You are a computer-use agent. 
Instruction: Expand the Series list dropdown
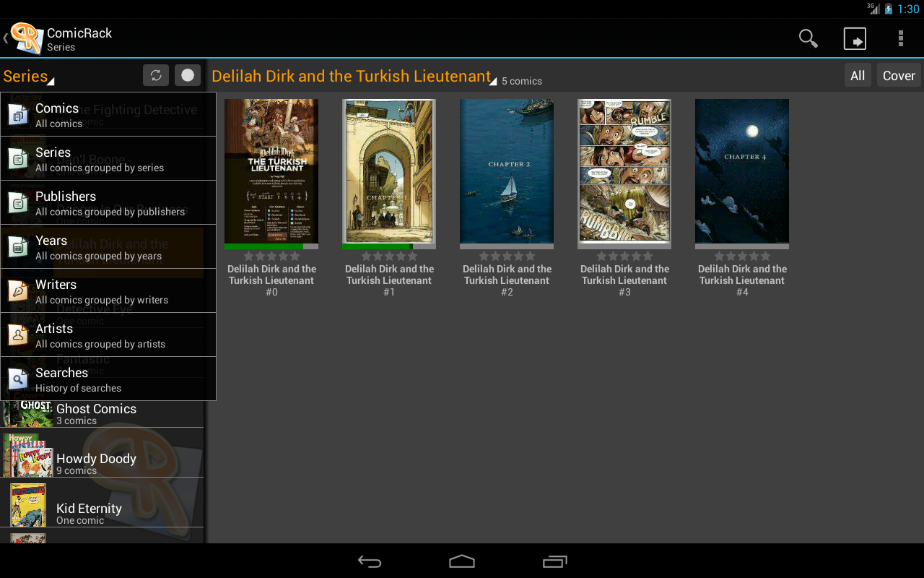click(x=29, y=76)
